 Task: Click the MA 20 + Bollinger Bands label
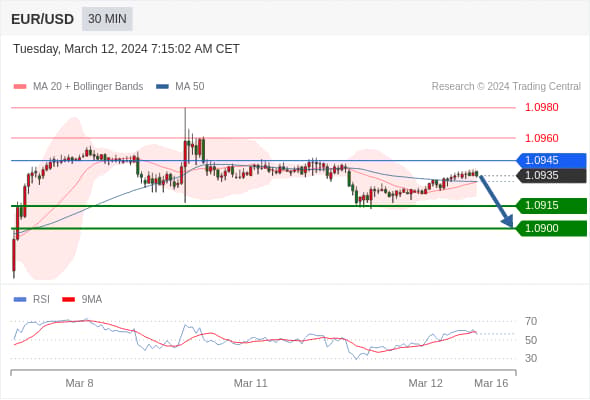click(x=88, y=87)
